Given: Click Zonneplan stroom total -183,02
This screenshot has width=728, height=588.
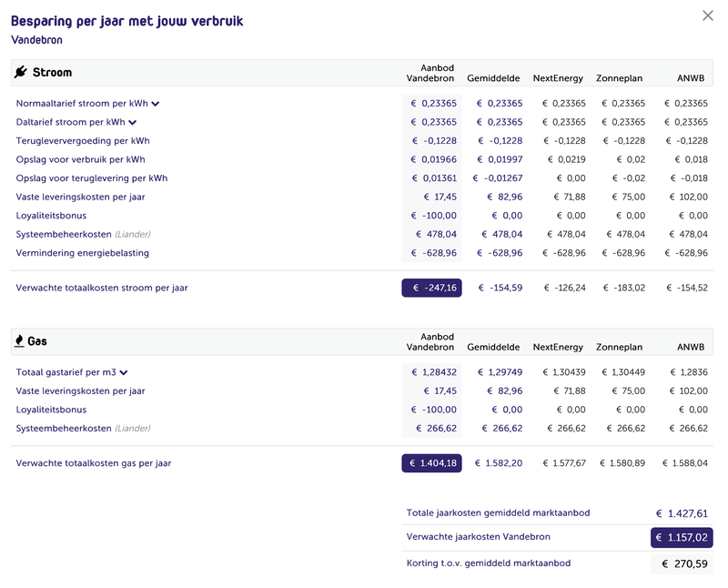Looking at the screenshot, I should click(624, 288).
